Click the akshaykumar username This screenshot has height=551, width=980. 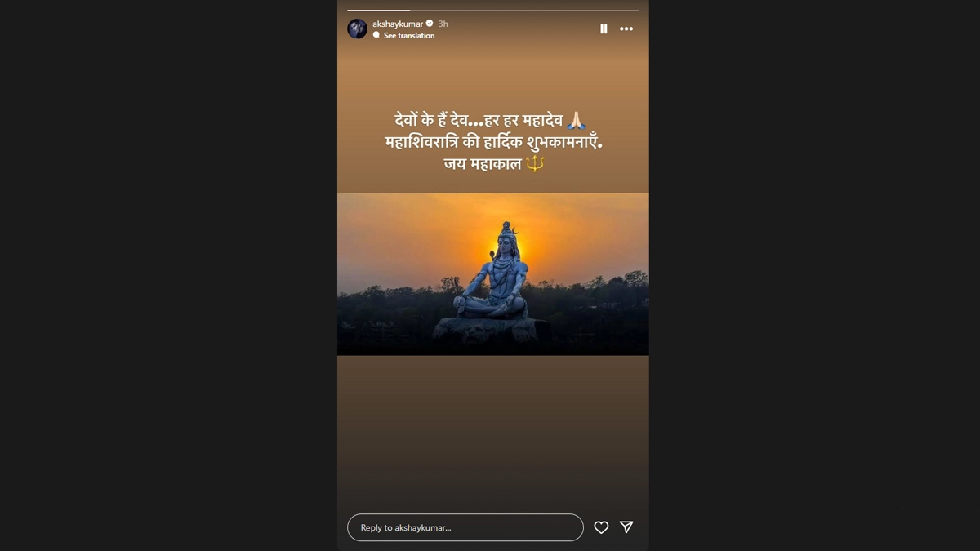pos(398,24)
